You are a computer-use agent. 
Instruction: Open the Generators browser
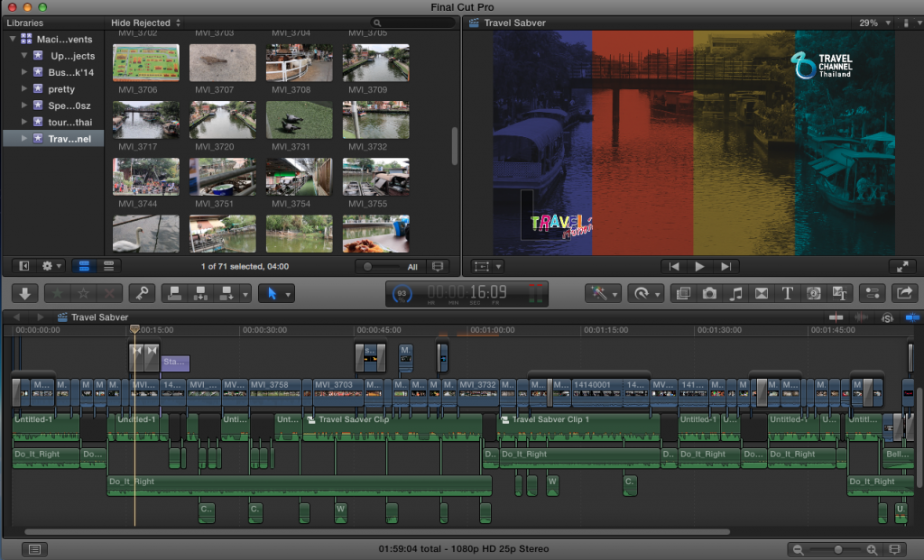tap(813, 293)
